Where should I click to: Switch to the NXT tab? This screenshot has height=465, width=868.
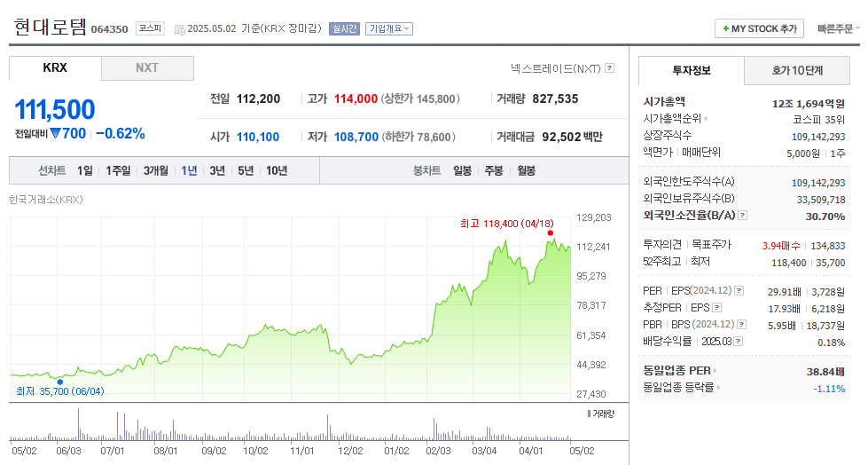(x=147, y=67)
